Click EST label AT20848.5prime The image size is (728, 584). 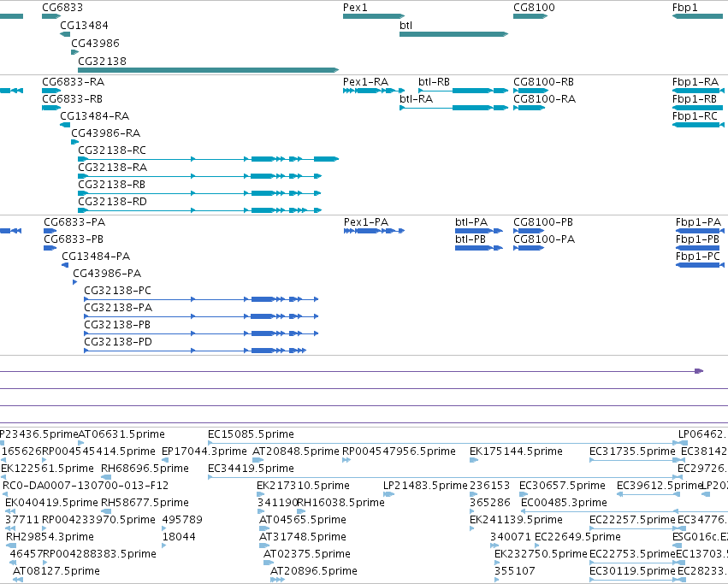[x=296, y=451]
